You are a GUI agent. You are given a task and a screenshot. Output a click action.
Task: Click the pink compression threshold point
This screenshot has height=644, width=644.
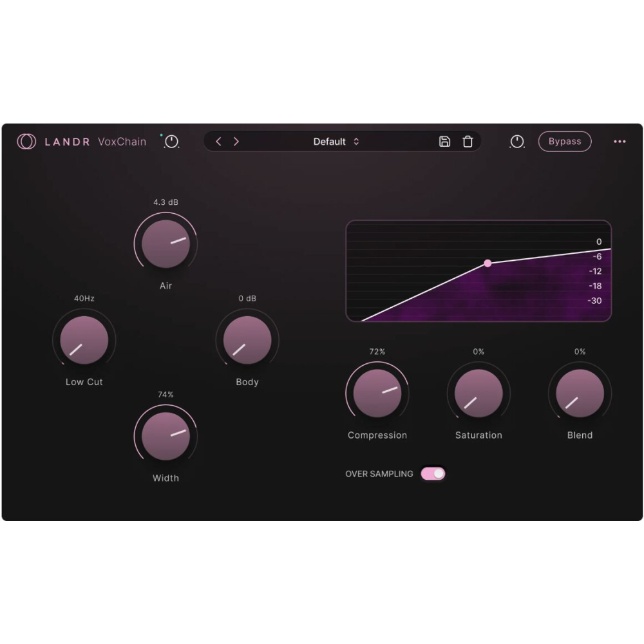[x=488, y=263]
